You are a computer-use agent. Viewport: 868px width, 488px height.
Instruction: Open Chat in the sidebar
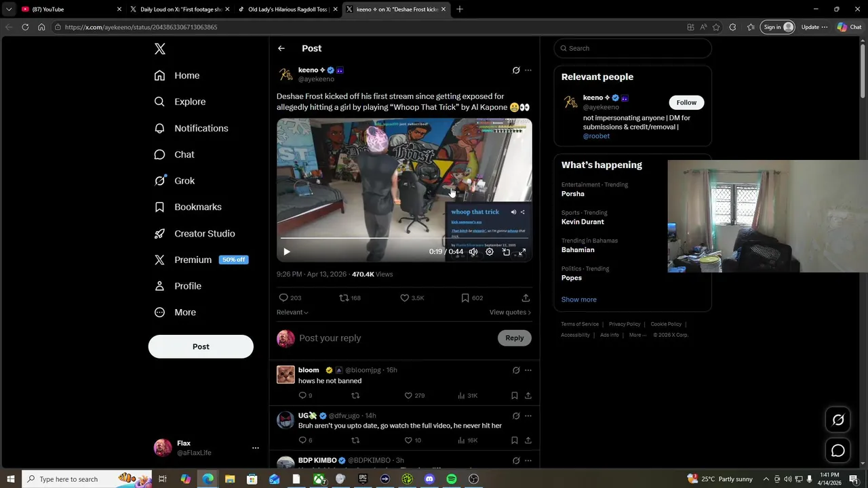click(174, 155)
